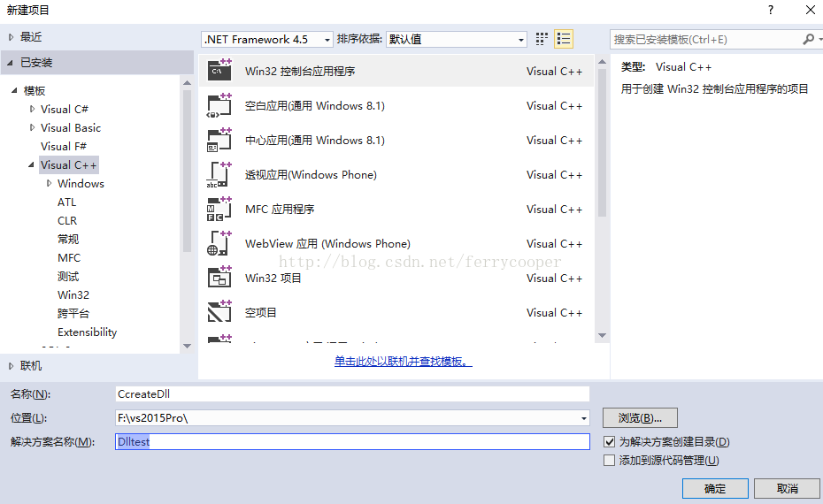Expand the Visual Basic node arrow
The width and height of the screenshot is (823, 504).
click(x=32, y=127)
